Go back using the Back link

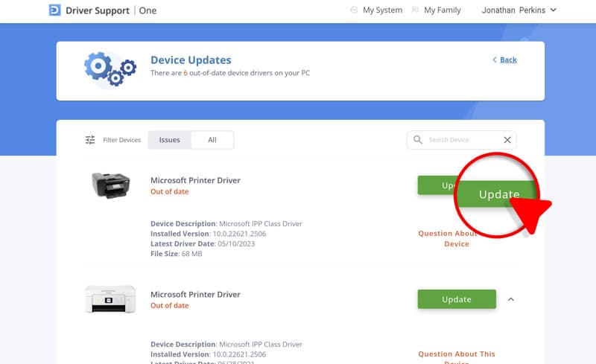[505, 60]
